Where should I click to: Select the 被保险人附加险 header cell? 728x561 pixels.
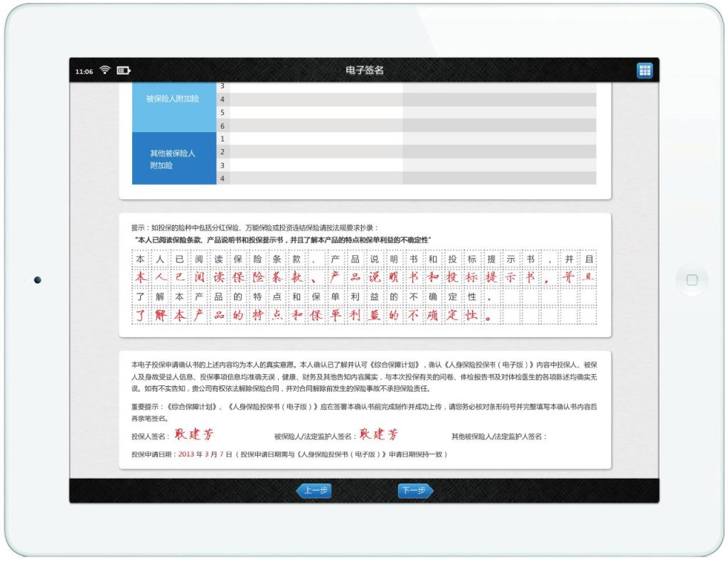point(174,107)
